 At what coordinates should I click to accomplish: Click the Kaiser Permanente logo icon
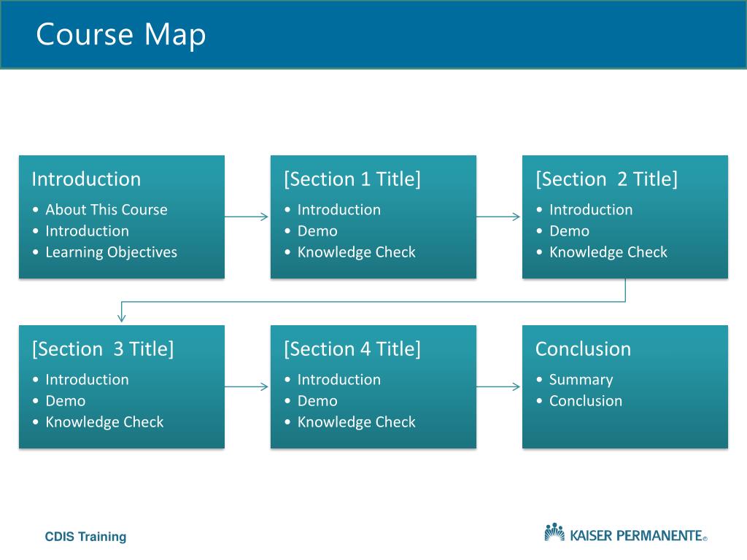(x=554, y=532)
